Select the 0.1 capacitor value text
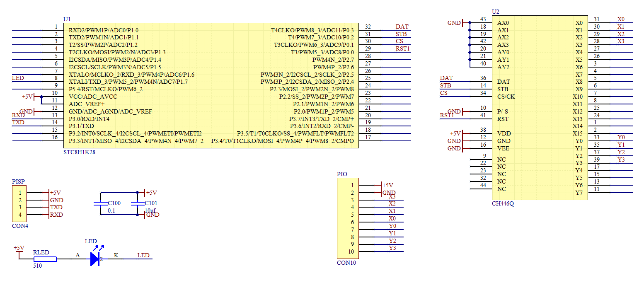This screenshot has width=644, height=295. 111,211
